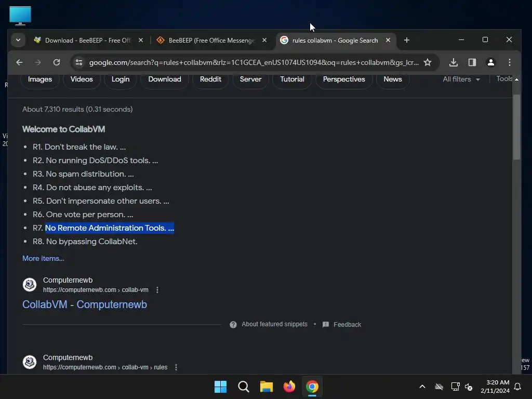Toggle the Chrome side panel

(x=472, y=62)
